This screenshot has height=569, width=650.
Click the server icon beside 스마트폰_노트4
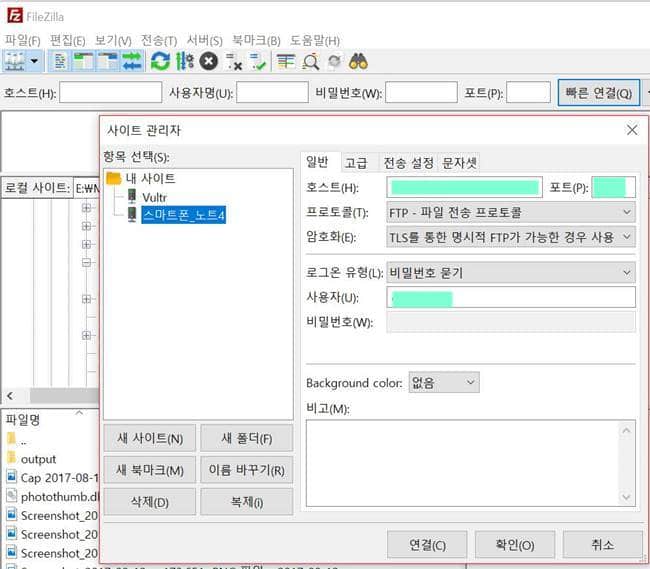(x=132, y=214)
